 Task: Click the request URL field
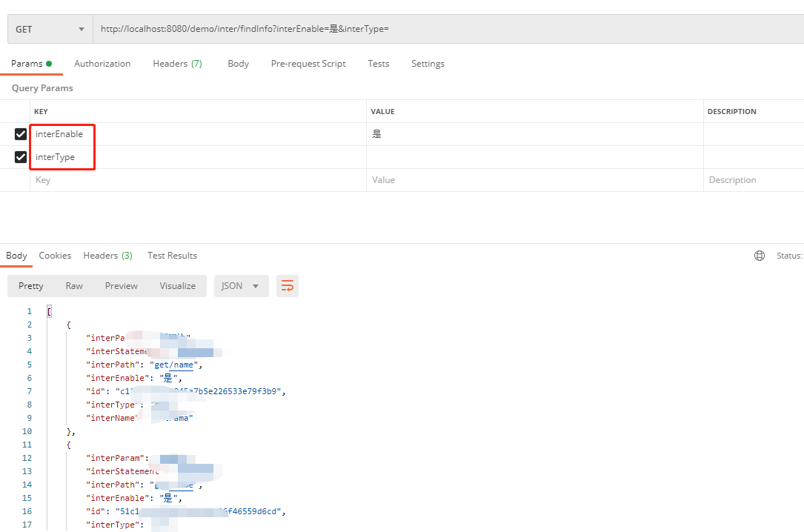coord(448,29)
